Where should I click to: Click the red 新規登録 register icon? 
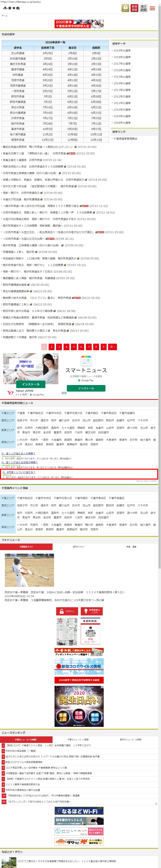pyautogui.click(x=134, y=8)
